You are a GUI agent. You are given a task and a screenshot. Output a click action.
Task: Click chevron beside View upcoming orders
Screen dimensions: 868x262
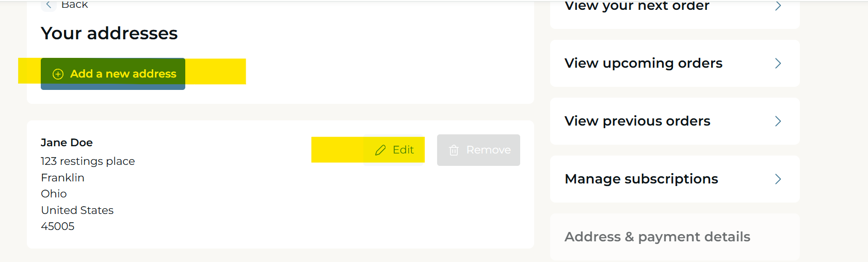pos(778,63)
